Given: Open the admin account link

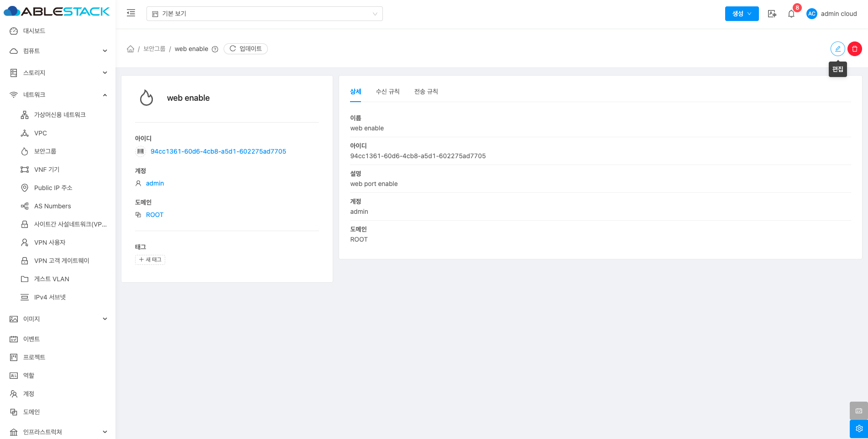Looking at the screenshot, I should point(155,183).
